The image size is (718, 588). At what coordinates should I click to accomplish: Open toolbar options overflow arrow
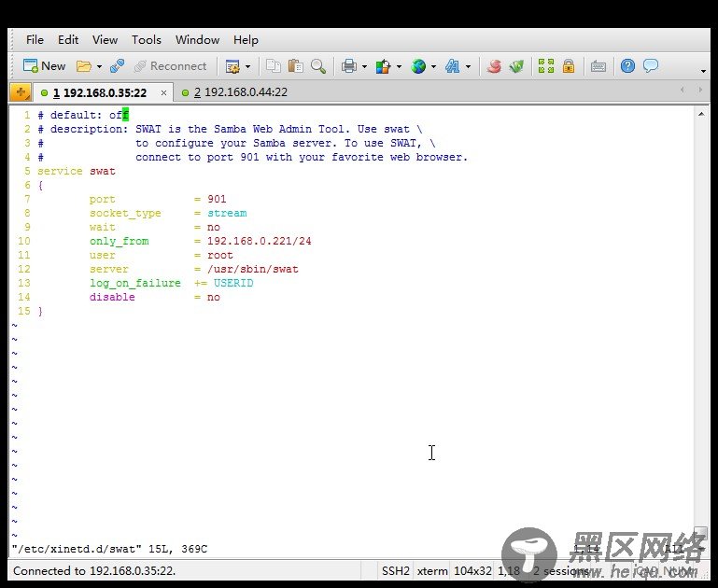point(703,71)
